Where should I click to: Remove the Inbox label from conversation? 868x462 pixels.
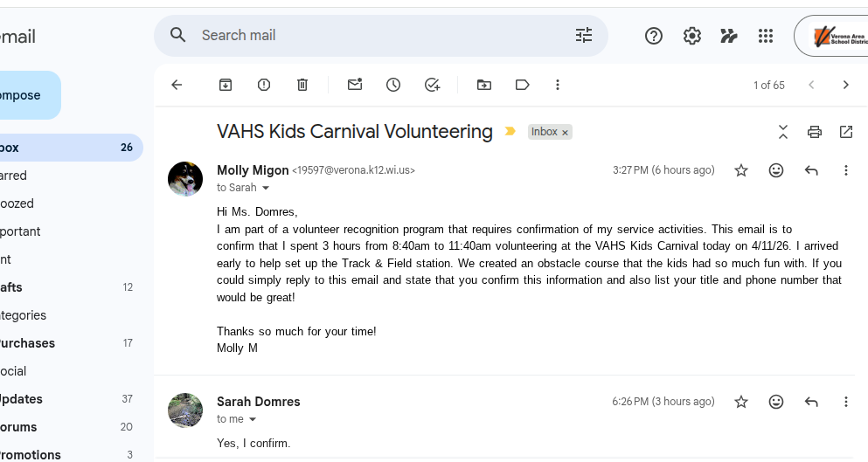(565, 133)
